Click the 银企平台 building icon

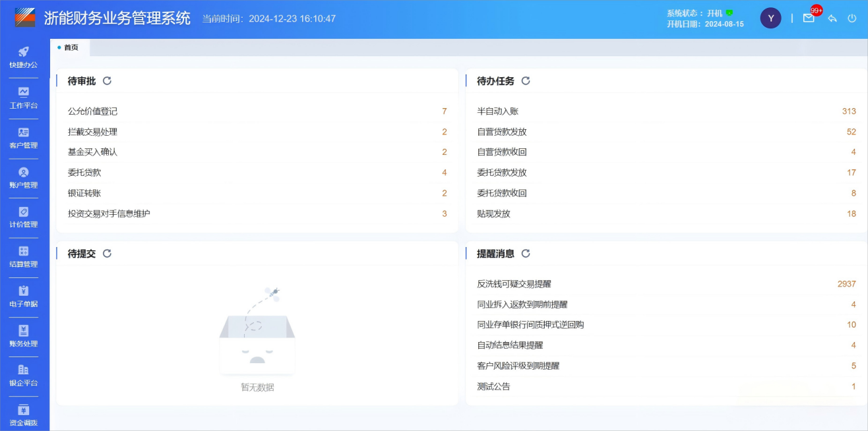[23, 370]
